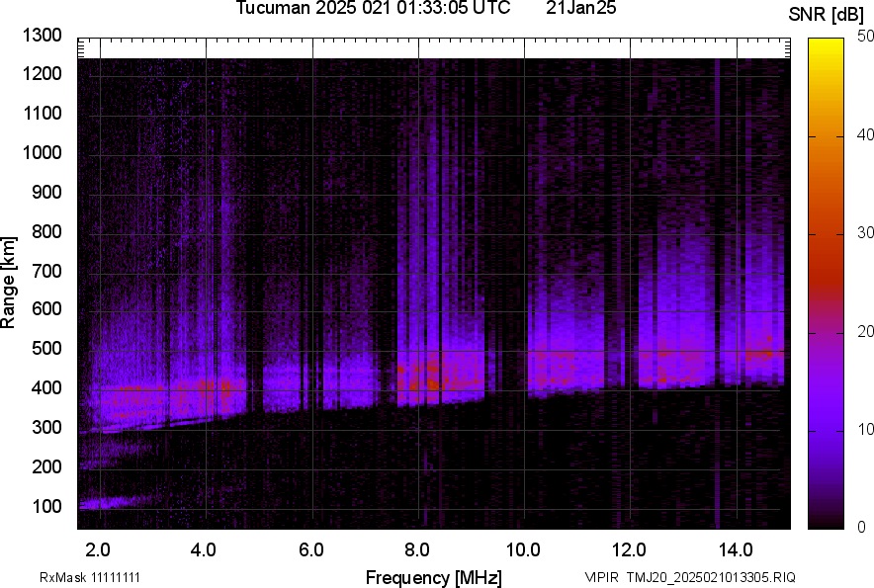
Task: Click frequency tick label '14.0'
Action: pos(736,550)
